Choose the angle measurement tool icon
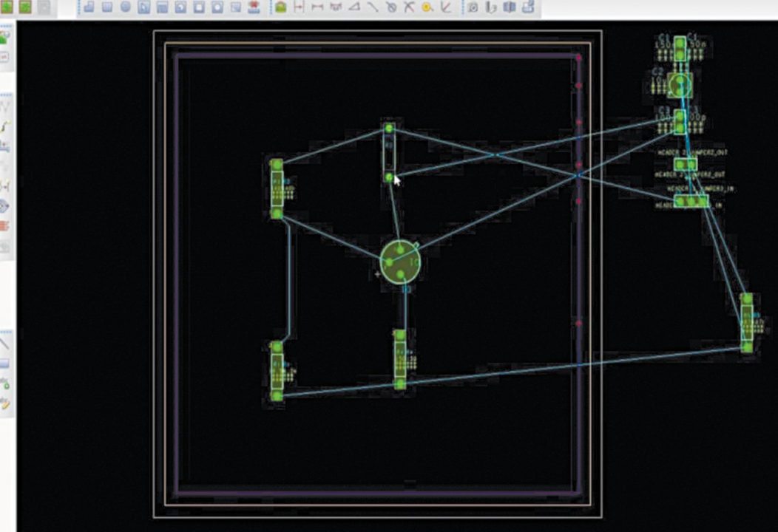778x532 pixels. 445,7
